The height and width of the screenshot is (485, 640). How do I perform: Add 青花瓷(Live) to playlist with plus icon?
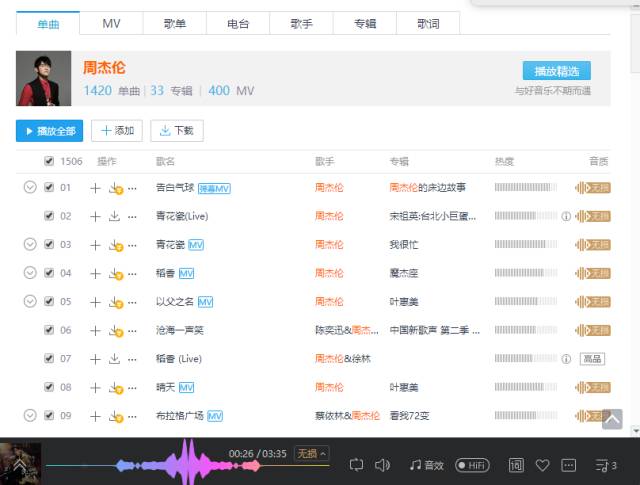pyautogui.click(x=95, y=217)
